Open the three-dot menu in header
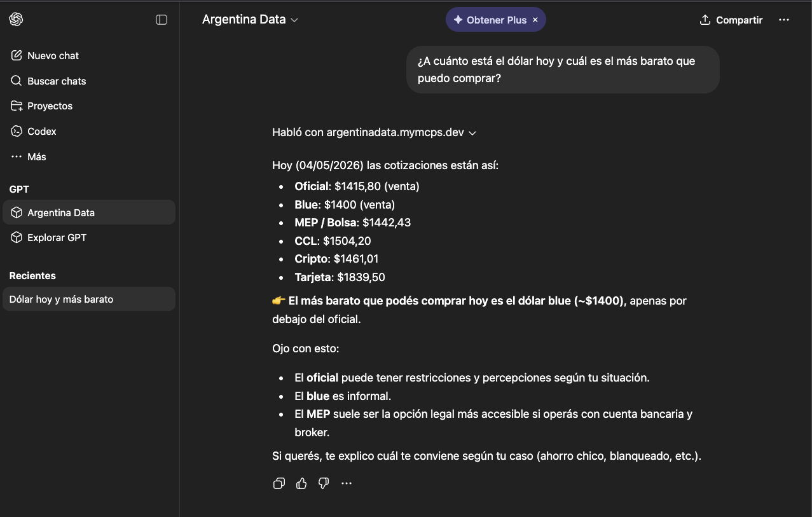 click(784, 20)
